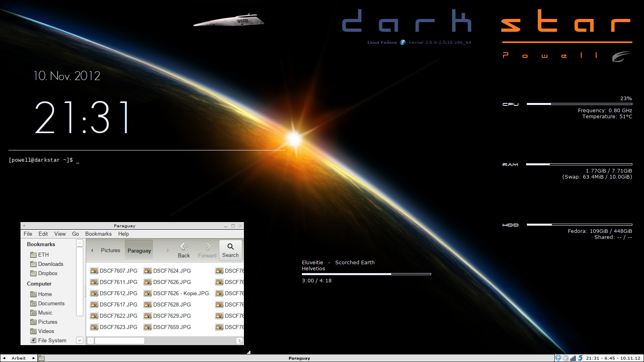Click the path bar right chevron
644x362 pixels.
click(x=168, y=250)
